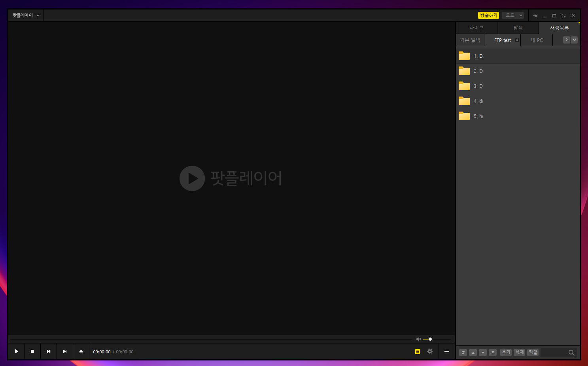The width and height of the screenshot is (588, 366).
Task: Open the 내 PC playlist tab
Action: (537, 40)
